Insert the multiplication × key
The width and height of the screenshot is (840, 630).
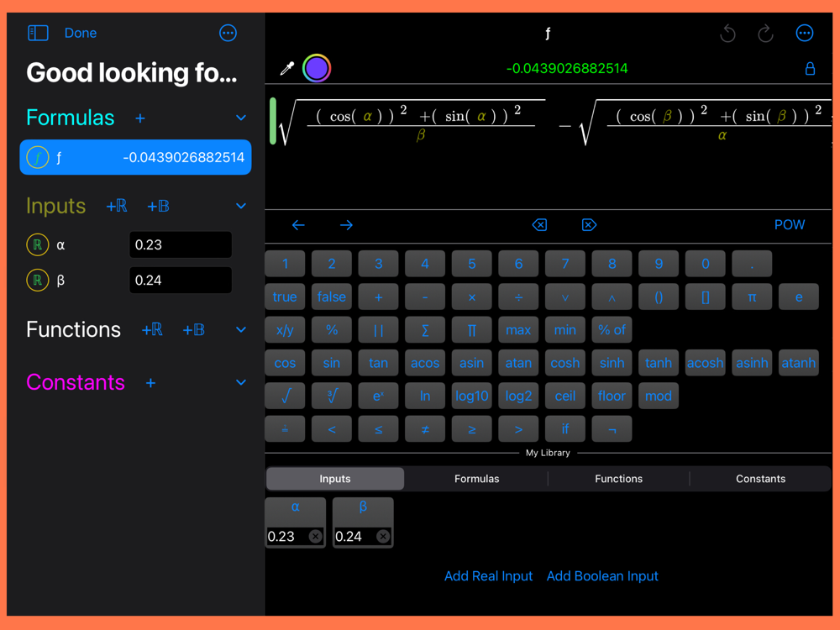click(471, 297)
